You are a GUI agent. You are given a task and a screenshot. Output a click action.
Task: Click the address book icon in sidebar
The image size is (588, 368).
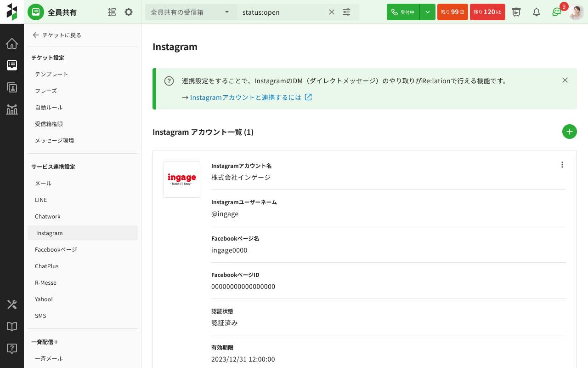[12, 87]
